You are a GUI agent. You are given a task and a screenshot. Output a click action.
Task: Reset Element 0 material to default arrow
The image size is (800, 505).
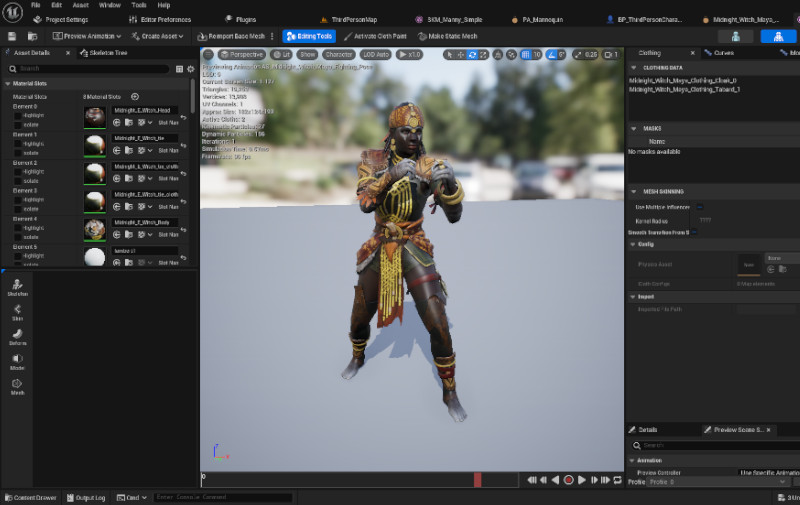click(x=183, y=118)
